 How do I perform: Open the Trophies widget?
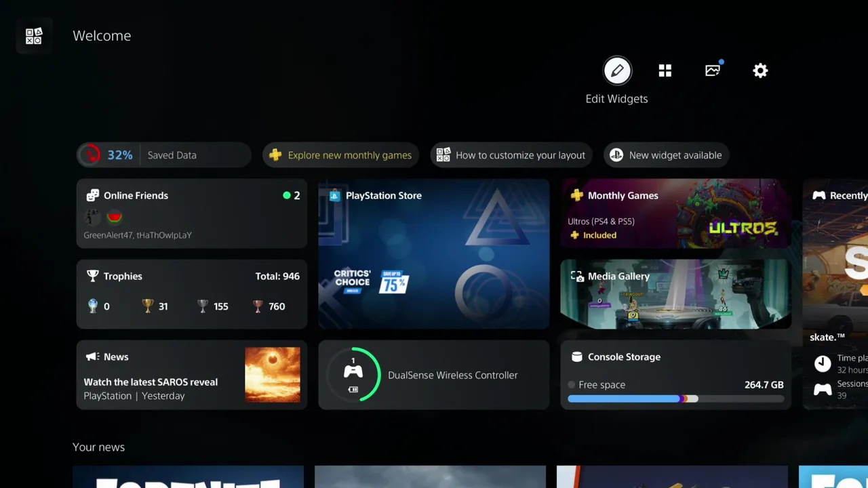(x=192, y=294)
